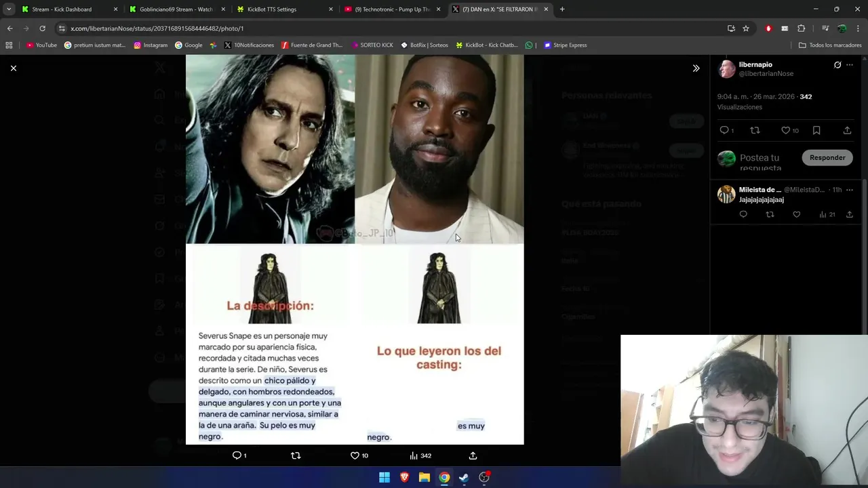This screenshot has height=488, width=868.
Task: Open the Steam taskbar icon
Action: (464, 477)
